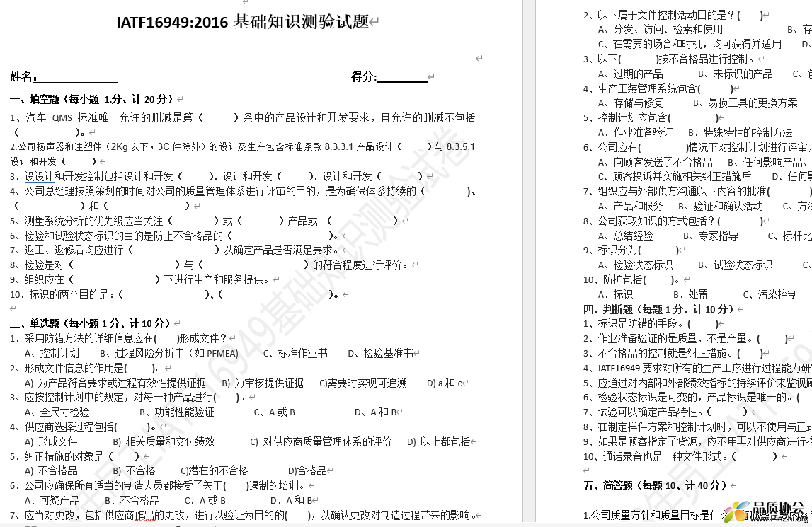Click fill-in line "8、检验是对"

210,265
